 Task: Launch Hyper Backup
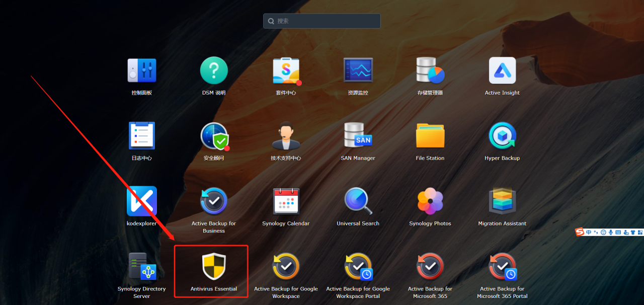click(x=502, y=135)
